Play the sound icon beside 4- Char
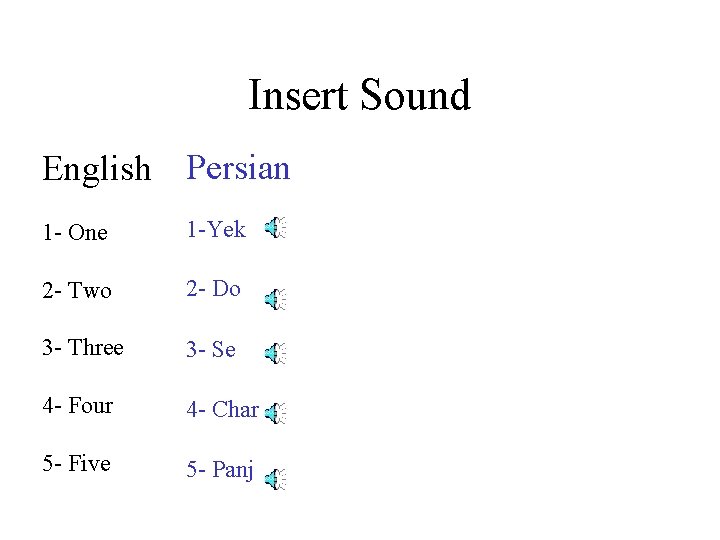Image resolution: width=720 pixels, height=540 pixels. [275, 411]
